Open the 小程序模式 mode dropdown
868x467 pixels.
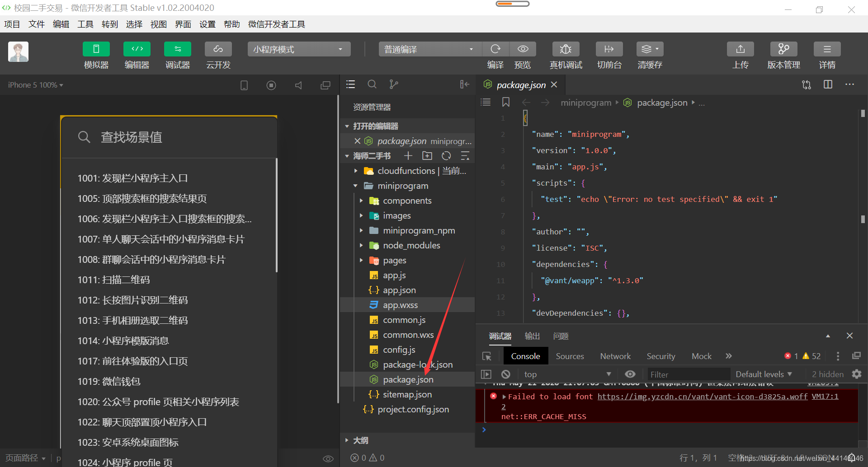click(x=299, y=49)
